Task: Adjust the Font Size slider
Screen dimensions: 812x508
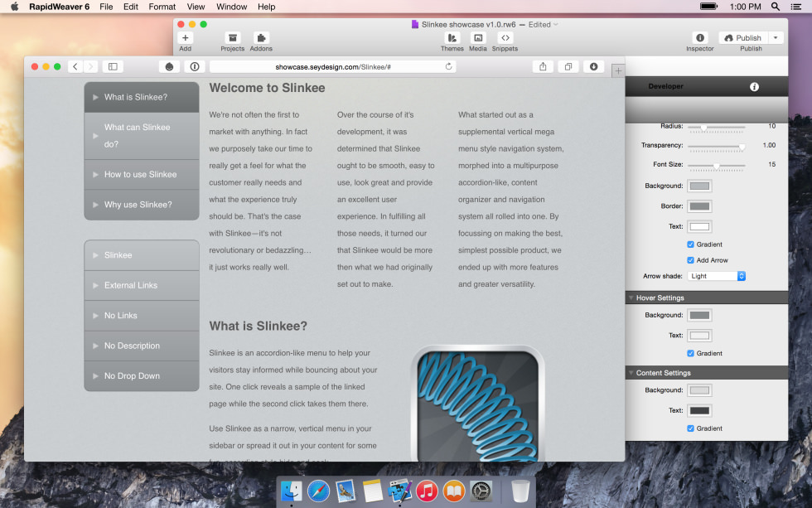Action: click(x=716, y=166)
